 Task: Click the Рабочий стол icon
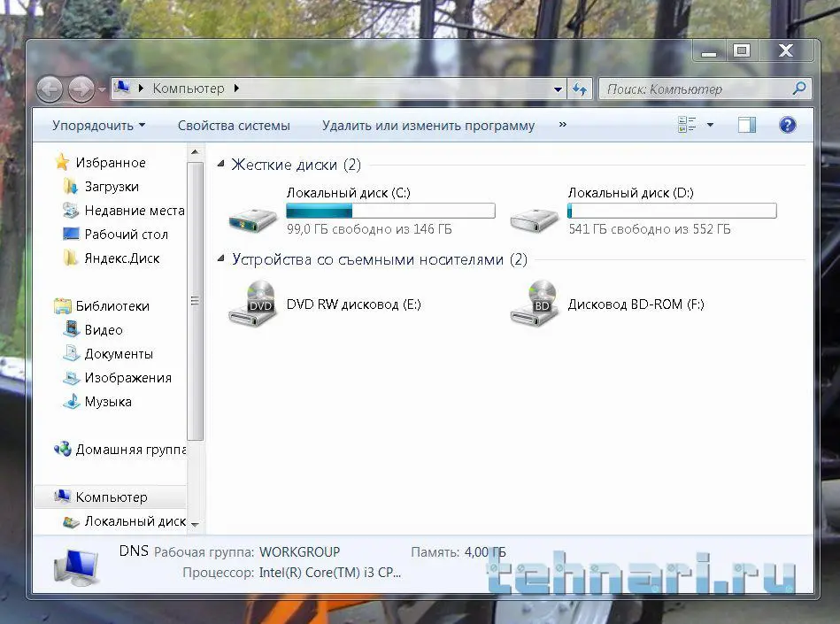pyautogui.click(x=71, y=234)
